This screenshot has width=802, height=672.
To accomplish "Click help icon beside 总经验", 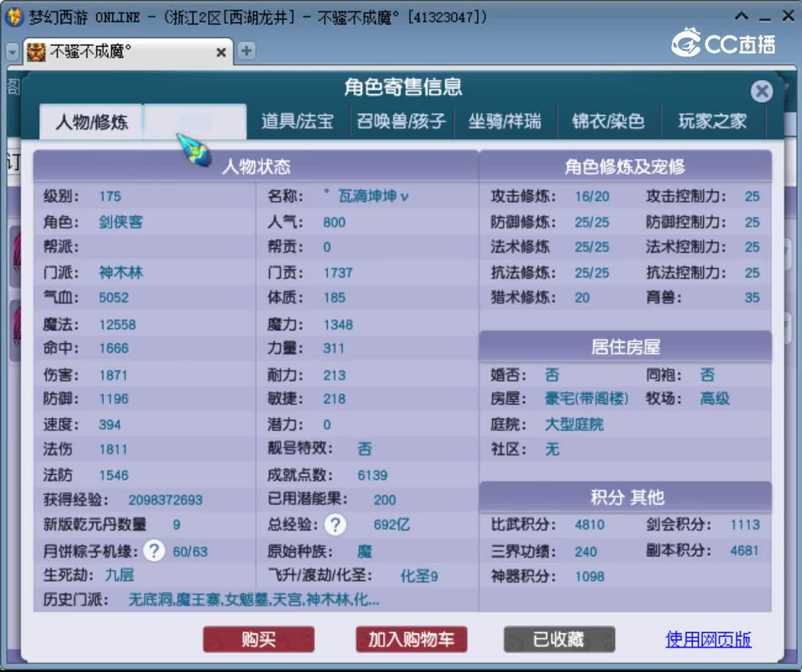I will pyautogui.click(x=336, y=524).
